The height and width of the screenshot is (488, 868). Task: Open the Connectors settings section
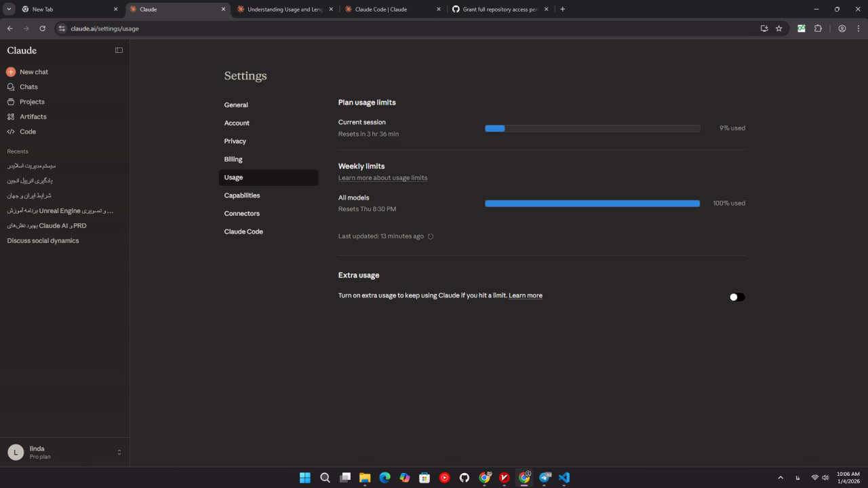242,214
